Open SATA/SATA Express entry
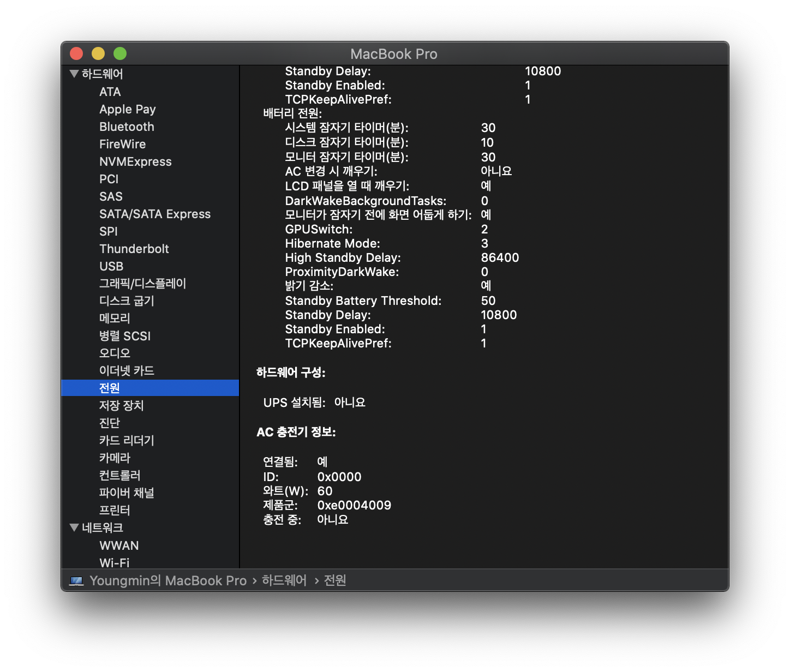The width and height of the screenshot is (790, 672). [155, 214]
